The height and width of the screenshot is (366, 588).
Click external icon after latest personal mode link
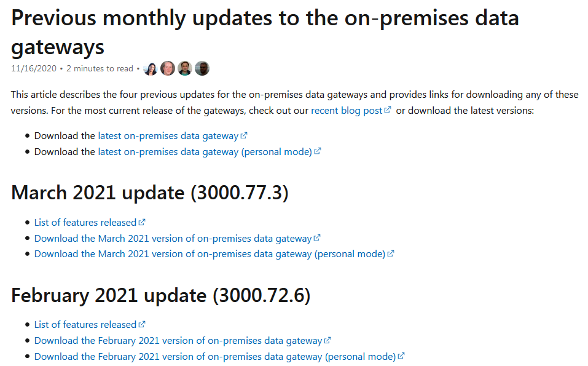318,151
